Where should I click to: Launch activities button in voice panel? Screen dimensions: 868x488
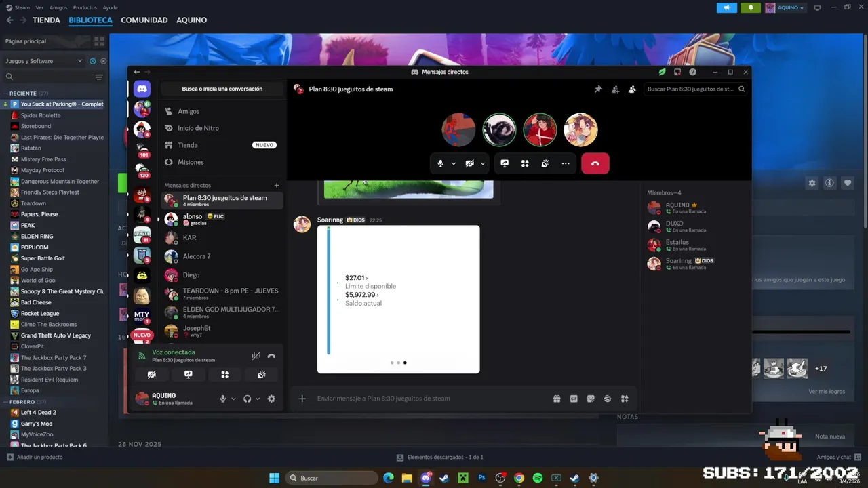point(225,374)
